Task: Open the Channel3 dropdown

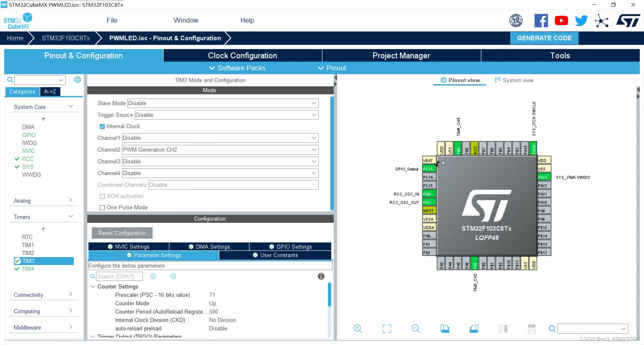Action: point(220,161)
